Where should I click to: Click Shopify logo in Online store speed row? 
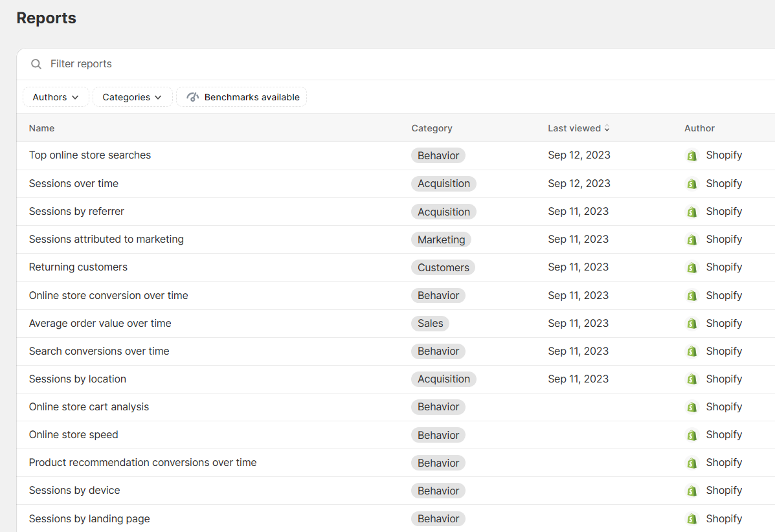coord(692,435)
